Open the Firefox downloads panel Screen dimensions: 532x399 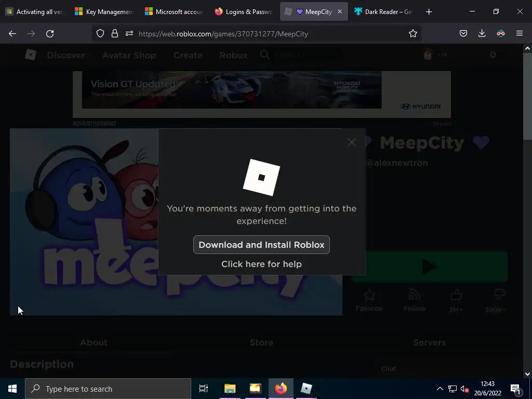click(x=482, y=34)
